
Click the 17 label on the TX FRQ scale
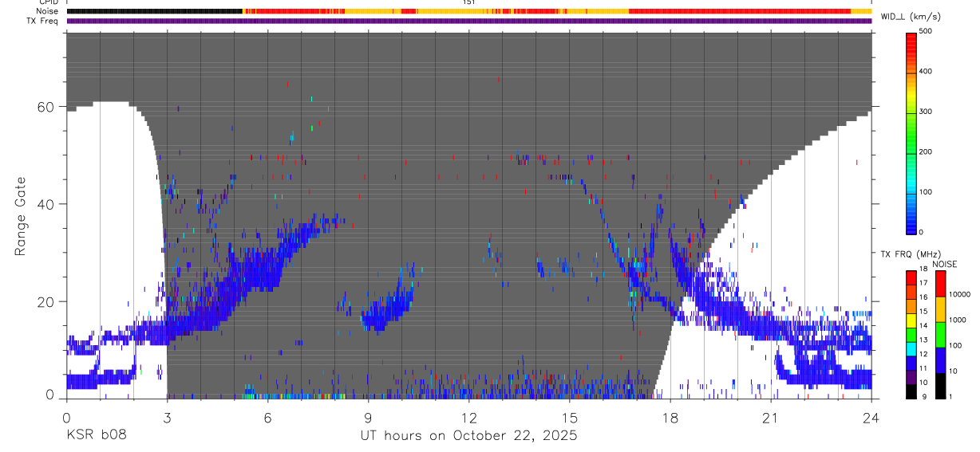pyautogui.click(x=923, y=284)
